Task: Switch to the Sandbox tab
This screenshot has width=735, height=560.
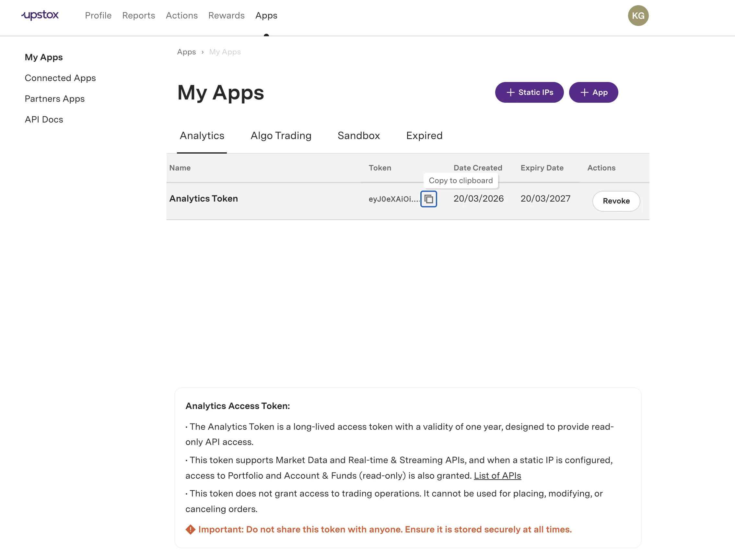Action: pyautogui.click(x=359, y=136)
